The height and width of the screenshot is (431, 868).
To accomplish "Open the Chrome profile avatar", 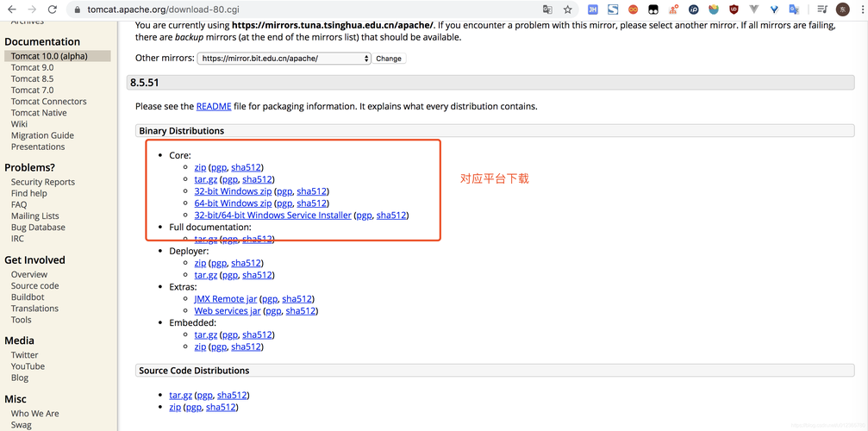I will click(x=842, y=9).
